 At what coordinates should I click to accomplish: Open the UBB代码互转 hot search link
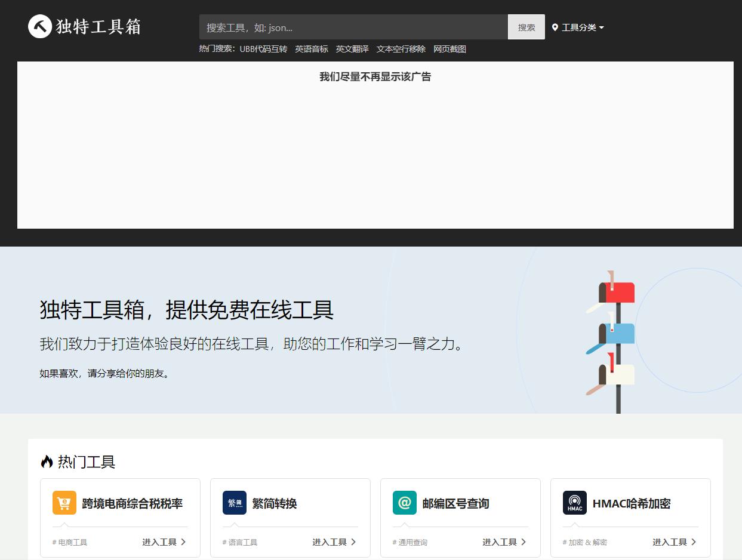(x=264, y=49)
